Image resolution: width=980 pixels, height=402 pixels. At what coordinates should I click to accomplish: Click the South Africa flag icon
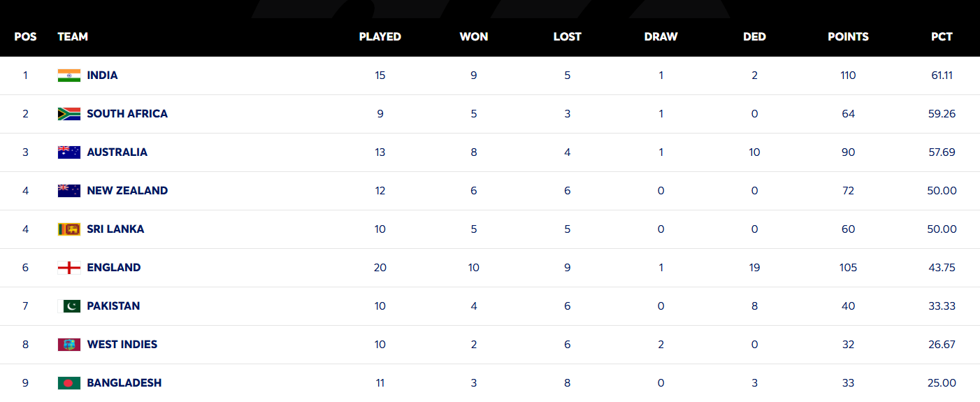pos(69,114)
